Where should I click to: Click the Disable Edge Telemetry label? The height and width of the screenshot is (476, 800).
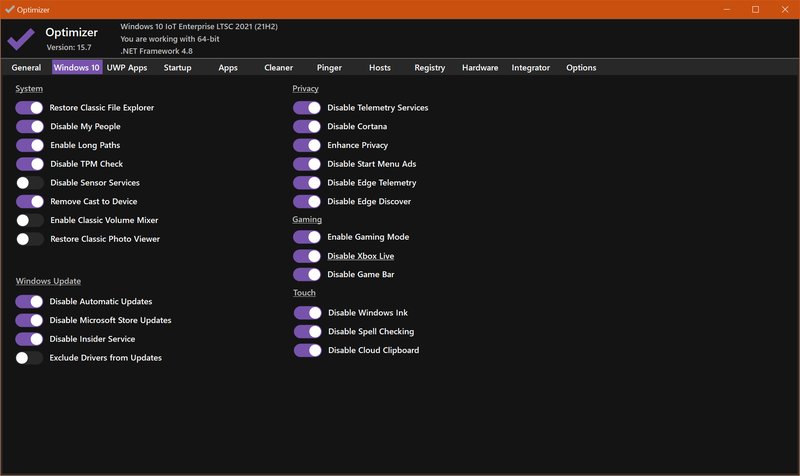pyautogui.click(x=371, y=183)
